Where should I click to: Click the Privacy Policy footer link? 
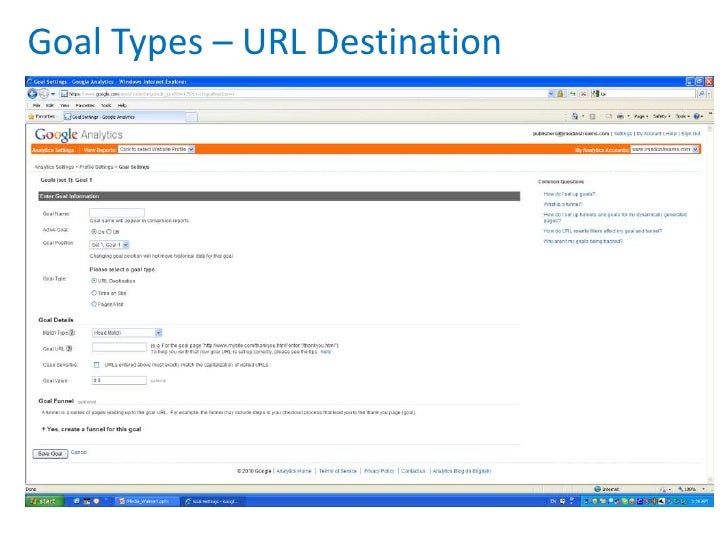(x=379, y=471)
